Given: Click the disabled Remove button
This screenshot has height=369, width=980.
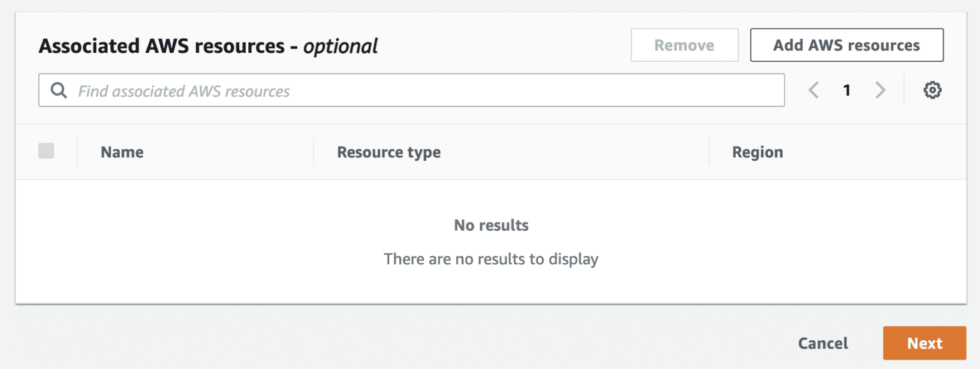Looking at the screenshot, I should (684, 45).
